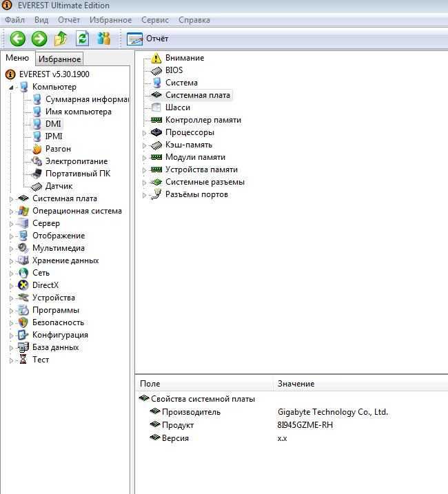Expand the Кэш-память DMI node

coord(144,145)
